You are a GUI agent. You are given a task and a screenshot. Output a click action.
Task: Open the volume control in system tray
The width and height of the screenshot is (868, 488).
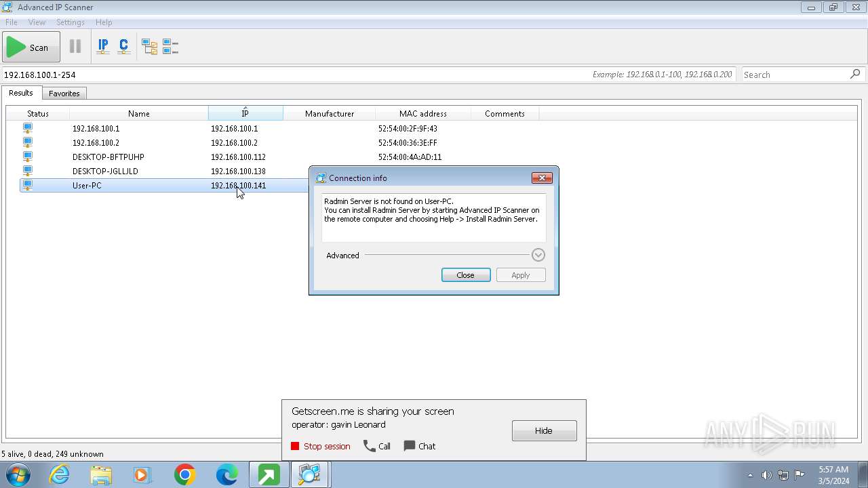(766, 475)
